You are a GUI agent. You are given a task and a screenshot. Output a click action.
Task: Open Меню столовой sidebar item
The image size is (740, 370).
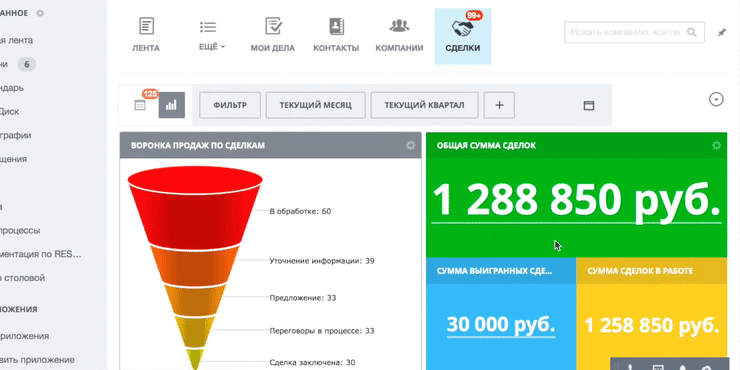tap(23, 278)
